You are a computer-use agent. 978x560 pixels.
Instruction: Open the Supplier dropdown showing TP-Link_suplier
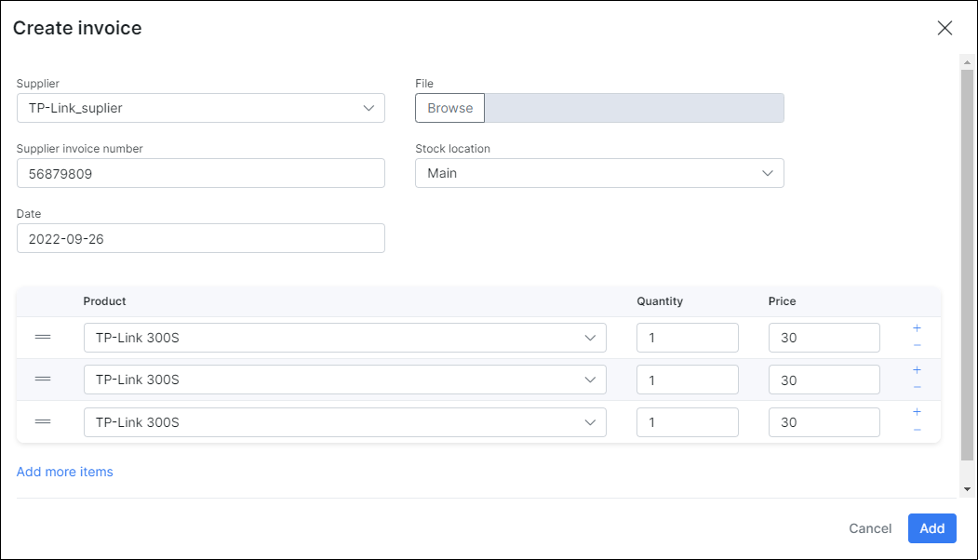pos(201,108)
